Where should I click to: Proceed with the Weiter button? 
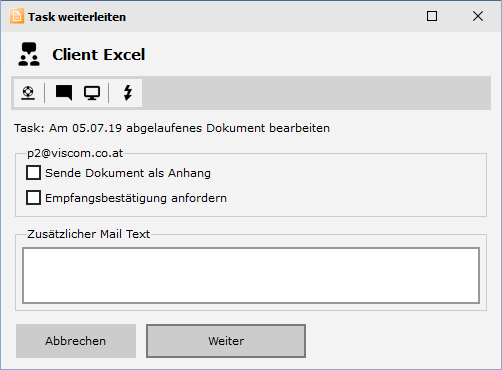226,341
